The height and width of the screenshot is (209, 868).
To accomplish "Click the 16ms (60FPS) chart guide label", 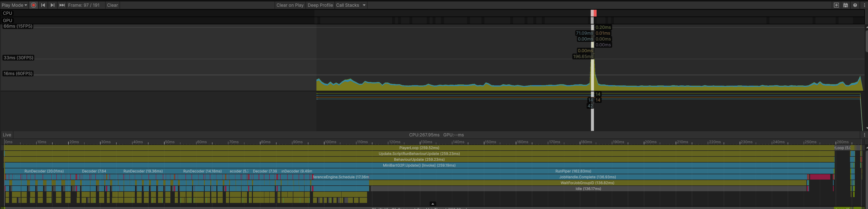I will pos(18,74).
